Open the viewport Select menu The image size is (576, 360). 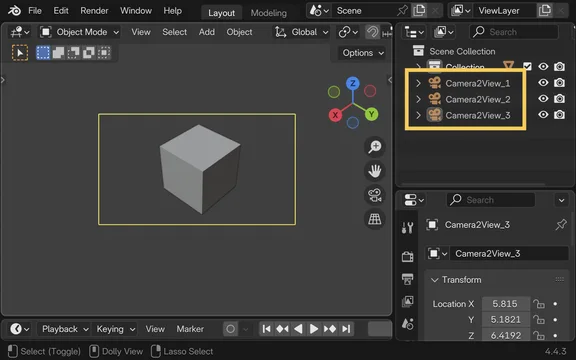[174, 32]
